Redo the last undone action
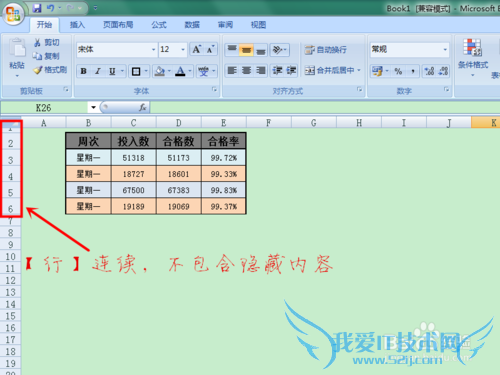The width and height of the screenshot is (500, 375). (70, 8)
